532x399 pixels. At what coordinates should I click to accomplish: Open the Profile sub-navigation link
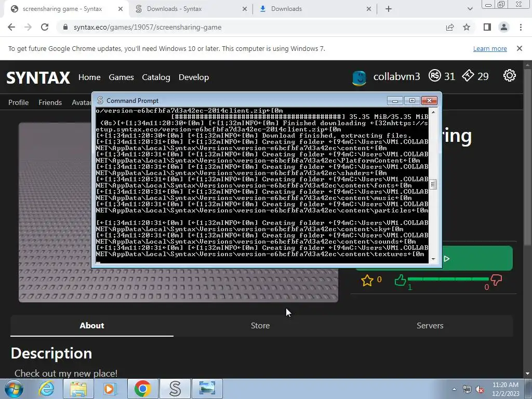(x=18, y=102)
